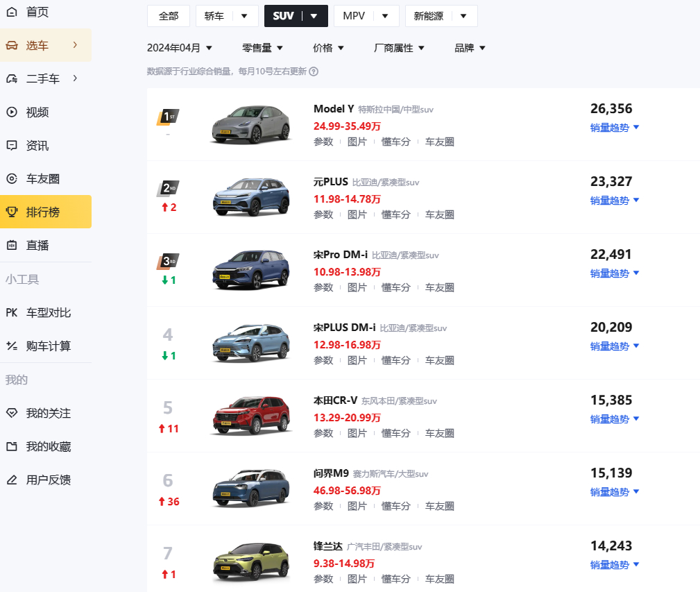
Task: Open the 2024年04月 date dropdown
Action: tap(180, 48)
